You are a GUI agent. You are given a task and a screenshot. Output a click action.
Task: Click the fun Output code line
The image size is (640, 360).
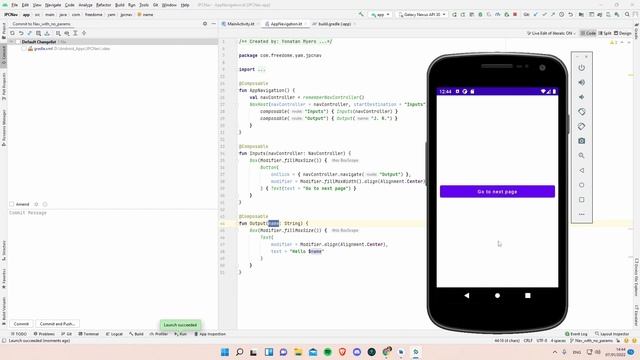point(273,223)
